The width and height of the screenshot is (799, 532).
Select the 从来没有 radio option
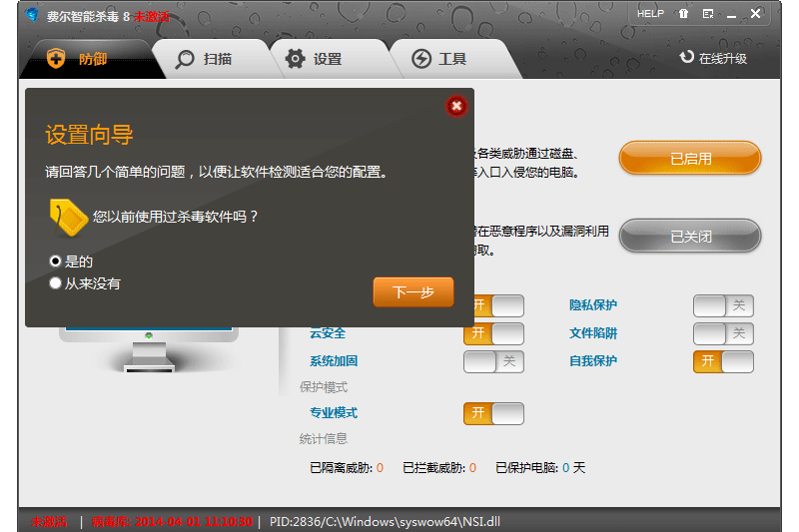point(55,283)
